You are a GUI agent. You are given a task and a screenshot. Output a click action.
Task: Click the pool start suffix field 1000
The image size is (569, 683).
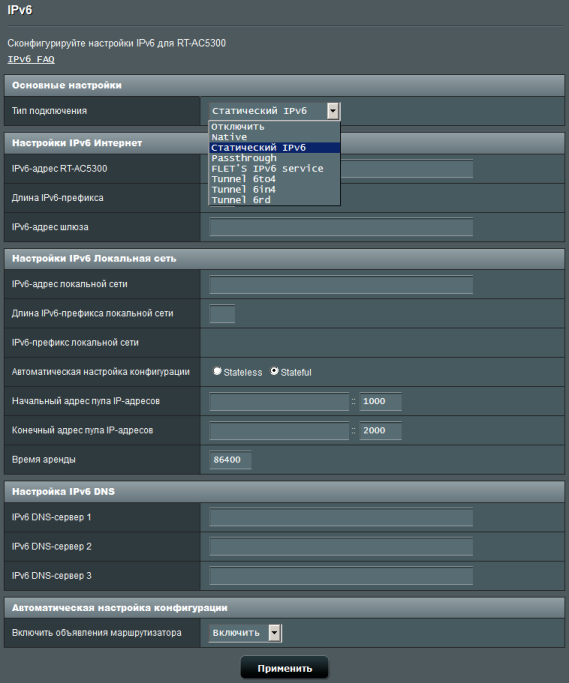click(x=380, y=401)
